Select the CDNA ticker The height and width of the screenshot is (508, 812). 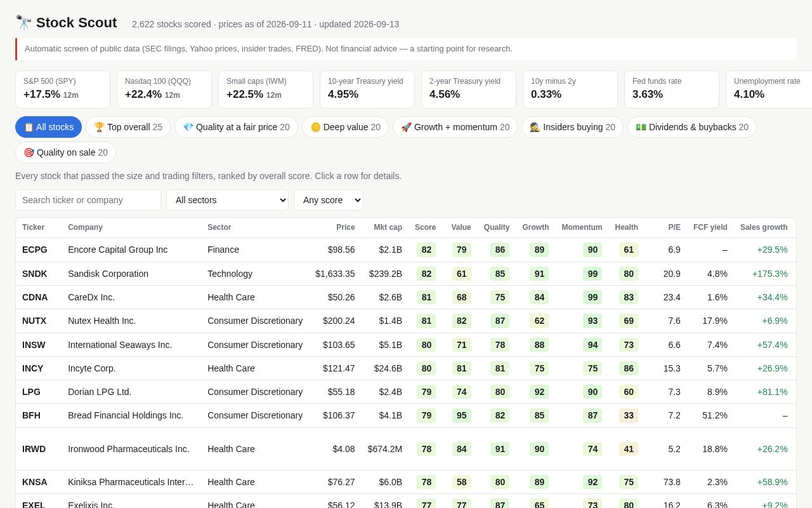[x=35, y=297]
